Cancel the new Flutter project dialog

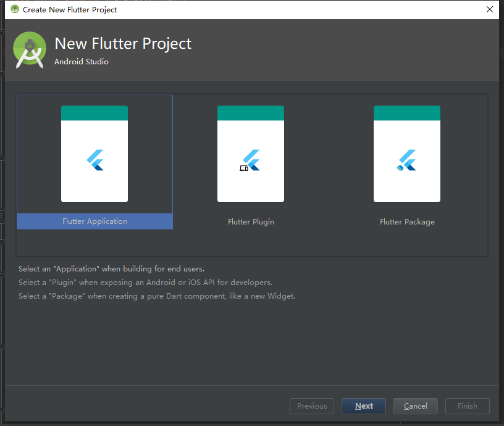click(x=415, y=406)
